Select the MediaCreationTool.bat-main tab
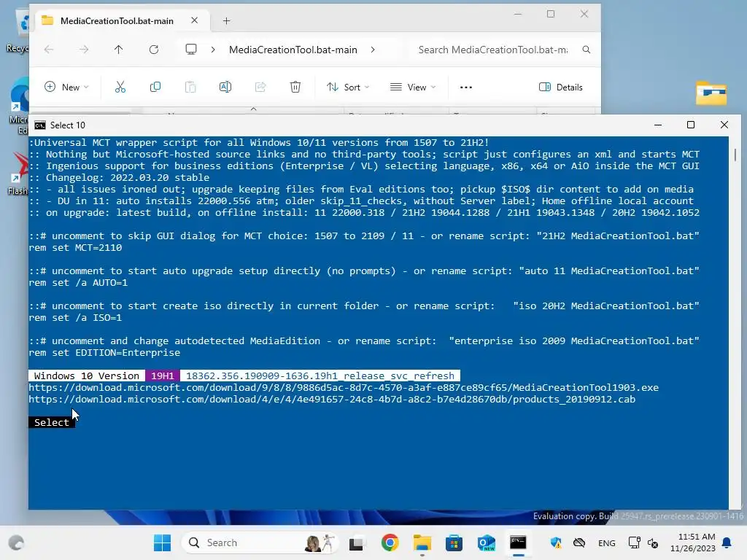The image size is (747, 560). pyautogui.click(x=117, y=21)
